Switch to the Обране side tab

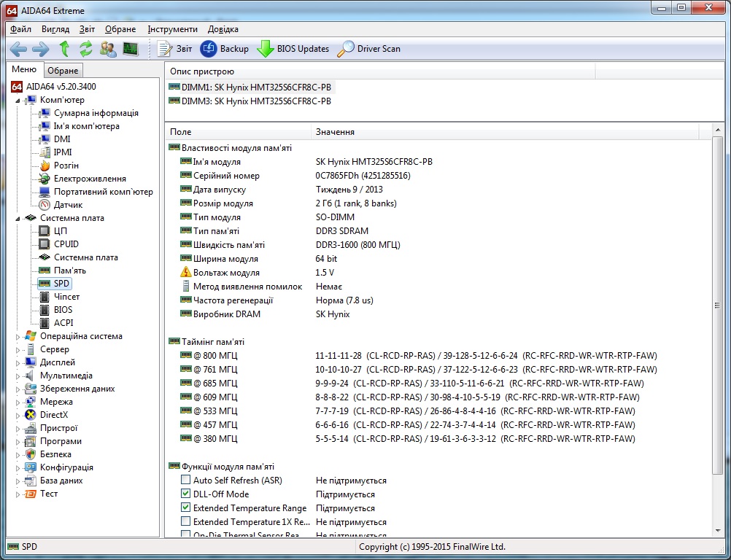tap(63, 70)
